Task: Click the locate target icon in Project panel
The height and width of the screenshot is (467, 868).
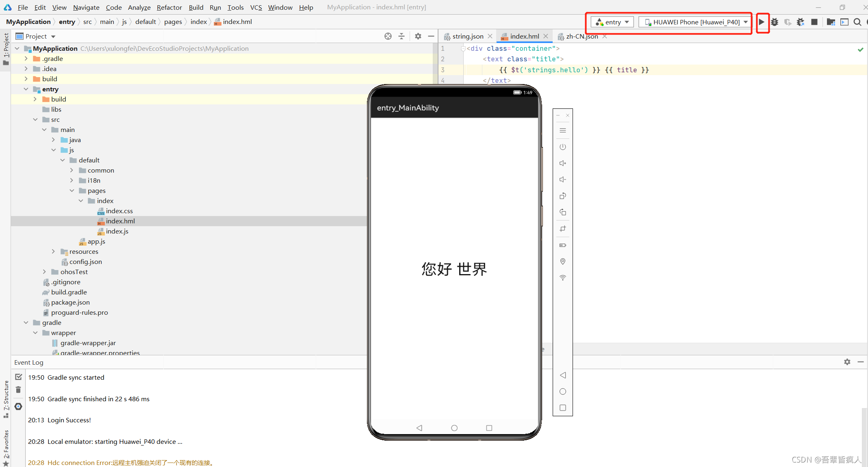Action: pyautogui.click(x=388, y=36)
